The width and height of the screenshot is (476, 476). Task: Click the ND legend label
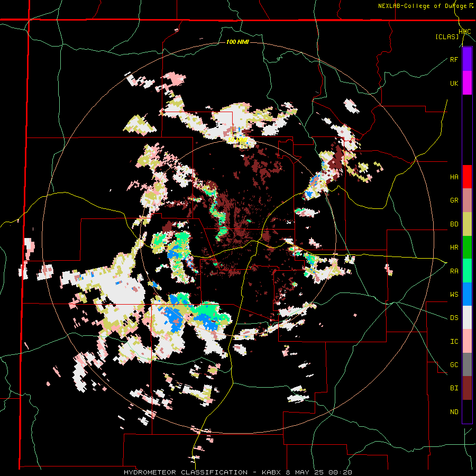point(454,412)
